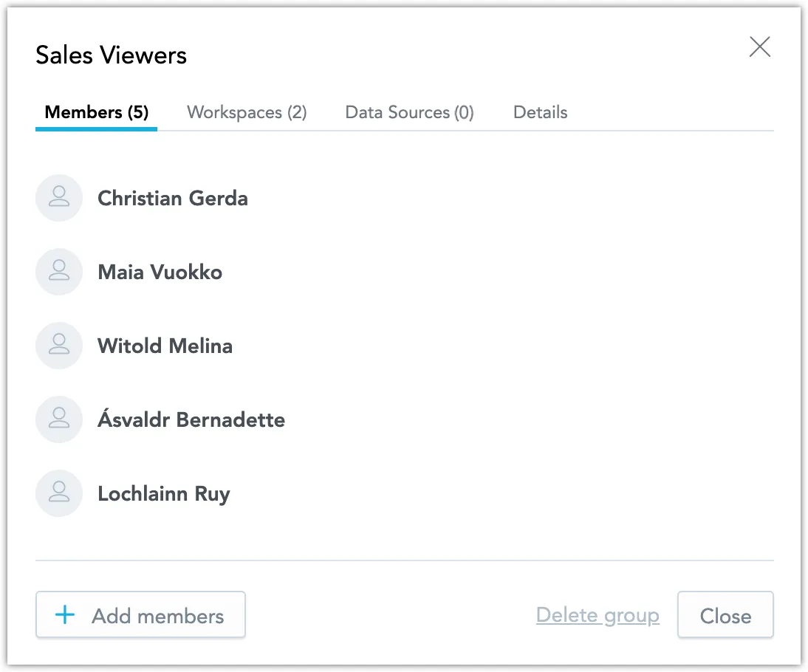Open the Data Sources tab

[x=409, y=112]
